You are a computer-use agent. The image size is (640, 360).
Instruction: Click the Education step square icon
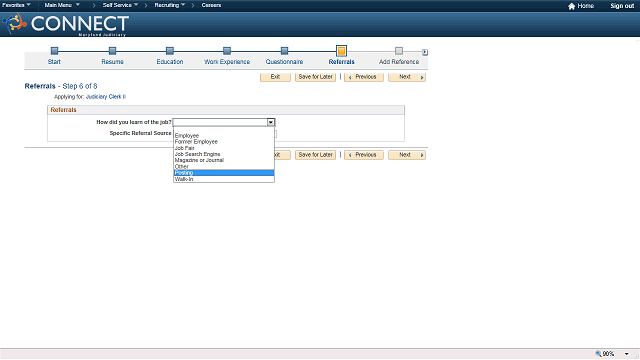click(170, 51)
